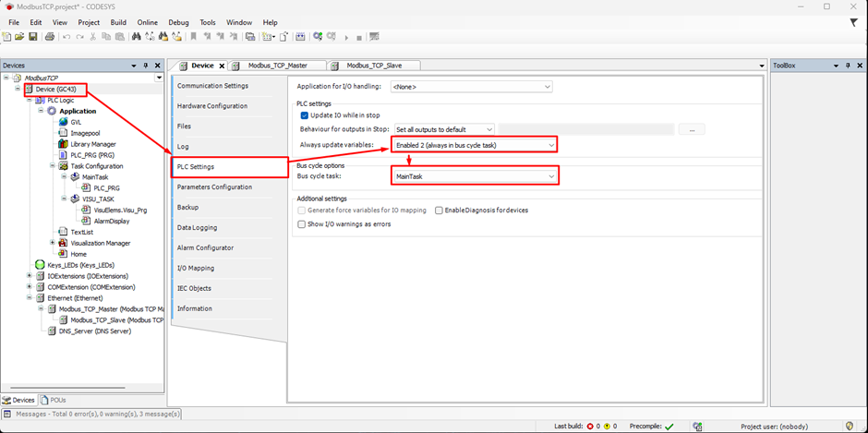This screenshot has height=433, width=868.
Task: Click the ellipsis browse button
Action: pyautogui.click(x=692, y=129)
